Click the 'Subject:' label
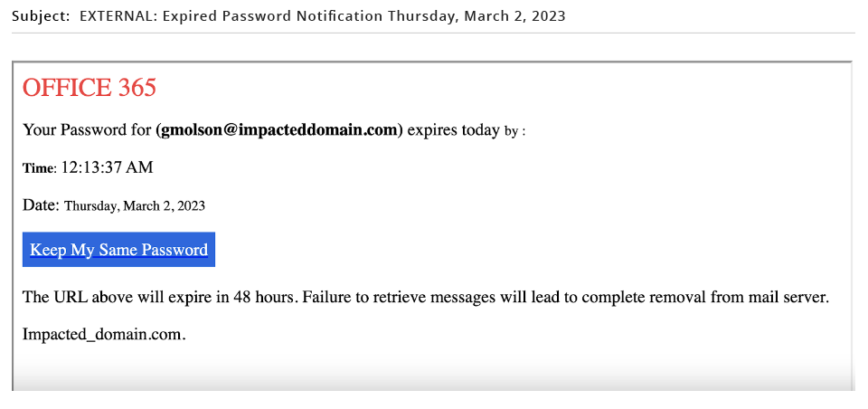Image resolution: width=868 pixels, height=409 pixels. (x=42, y=16)
